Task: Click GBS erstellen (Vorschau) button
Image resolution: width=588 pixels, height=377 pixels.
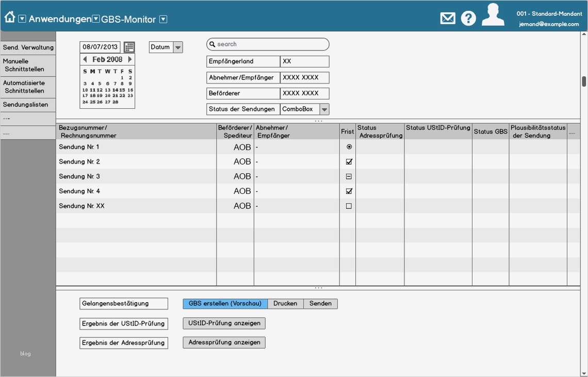Action: tap(225, 303)
